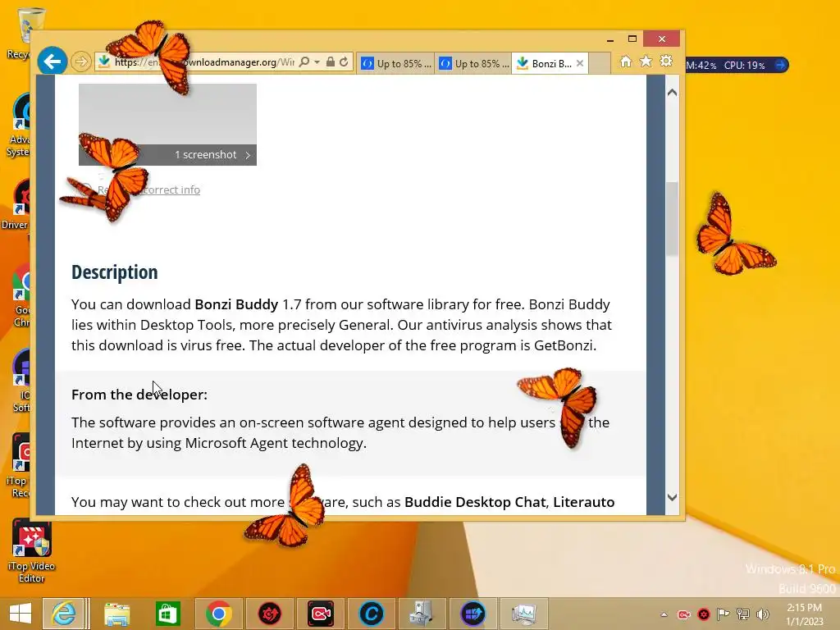Viewport: 840px width, 630px height.
Task: Open the Windows Store taskbar icon
Action: pyautogui.click(x=167, y=614)
